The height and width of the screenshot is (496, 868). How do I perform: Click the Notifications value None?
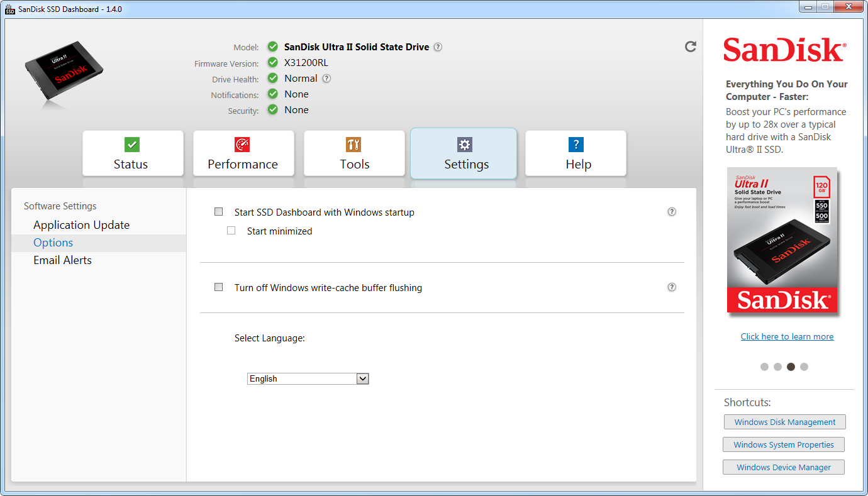(x=296, y=94)
